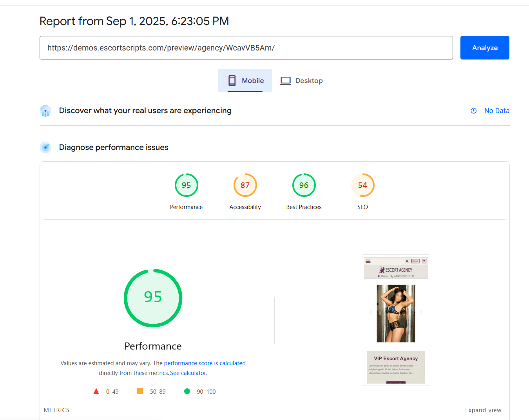Click the SEO label
The width and height of the screenshot is (529, 420).
coord(362,207)
